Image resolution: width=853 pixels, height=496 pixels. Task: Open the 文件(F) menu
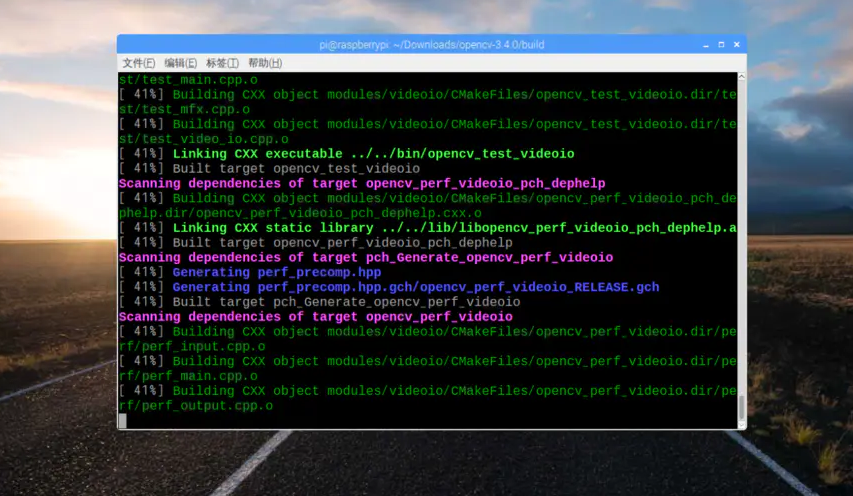pyautogui.click(x=138, y=63)
